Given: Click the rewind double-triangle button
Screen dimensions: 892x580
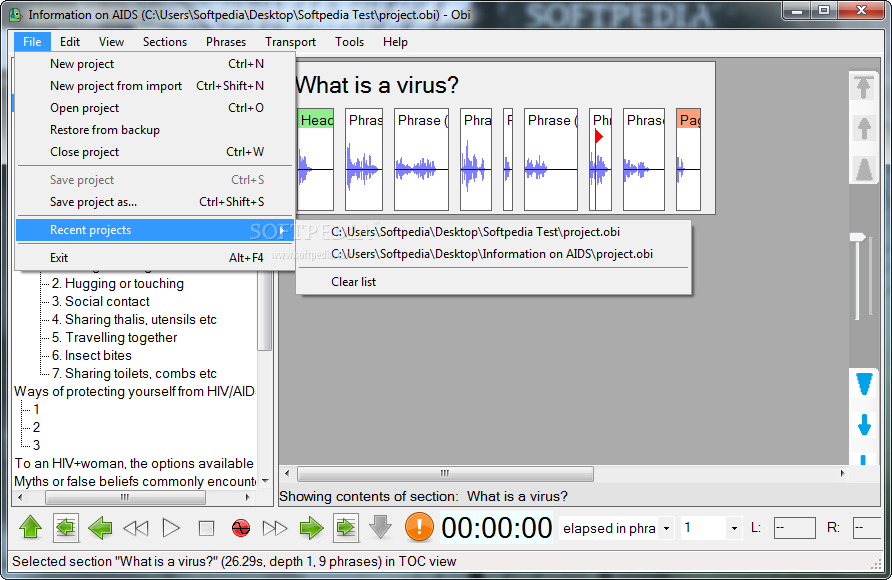Looking at the screenshot, I should pyautogui.click(x=135, y=528).
